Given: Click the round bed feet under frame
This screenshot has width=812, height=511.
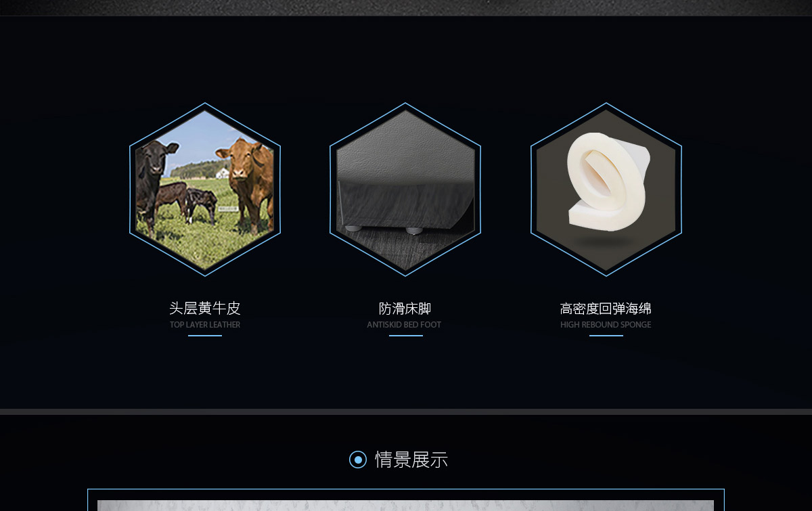Looking at the screenshot, I should tap(384, 230).
